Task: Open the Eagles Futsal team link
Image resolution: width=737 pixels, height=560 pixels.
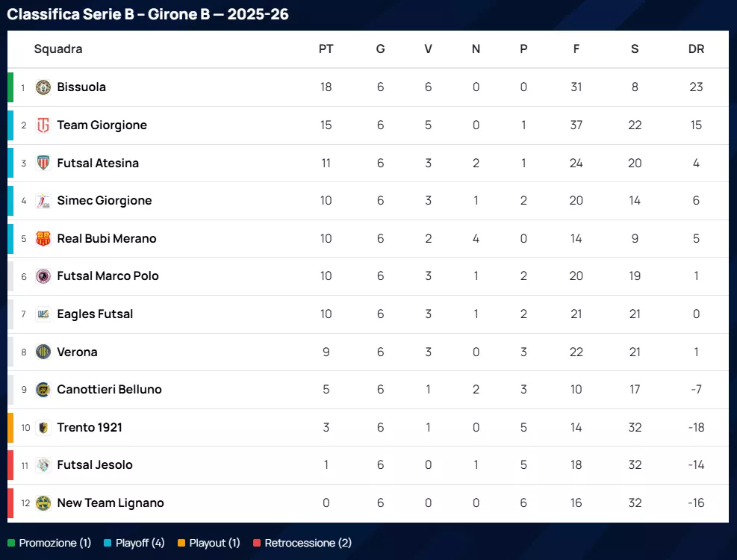Action: pos(95,314)
